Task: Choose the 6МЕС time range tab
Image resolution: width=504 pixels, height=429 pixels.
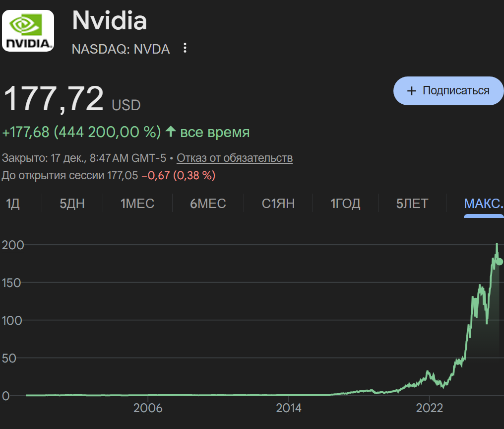Action: point(208,204)
